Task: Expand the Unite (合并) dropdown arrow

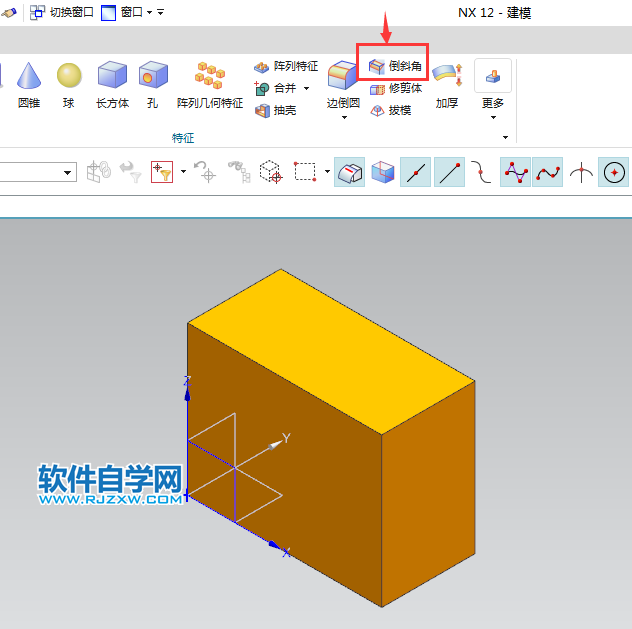Action: [x=306, y=88]
